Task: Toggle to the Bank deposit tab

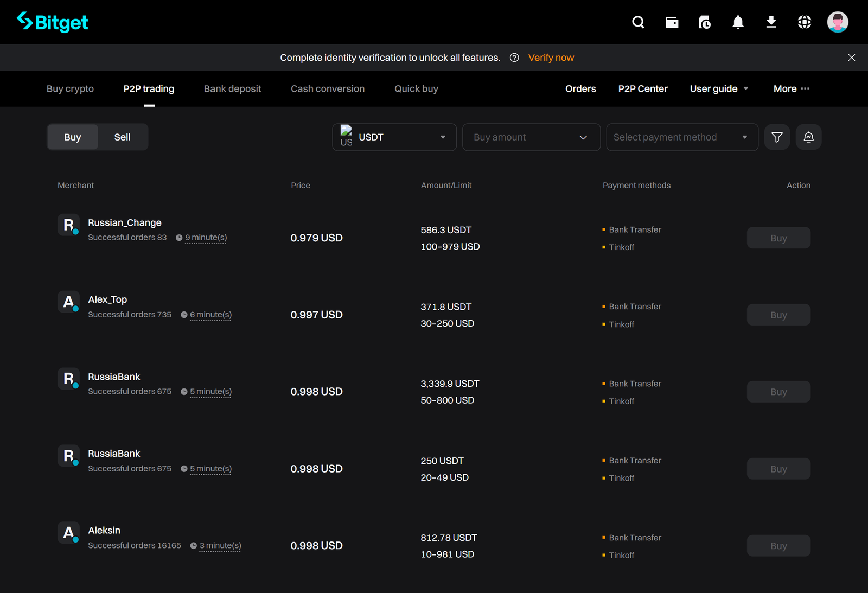Action: [232, 88]
